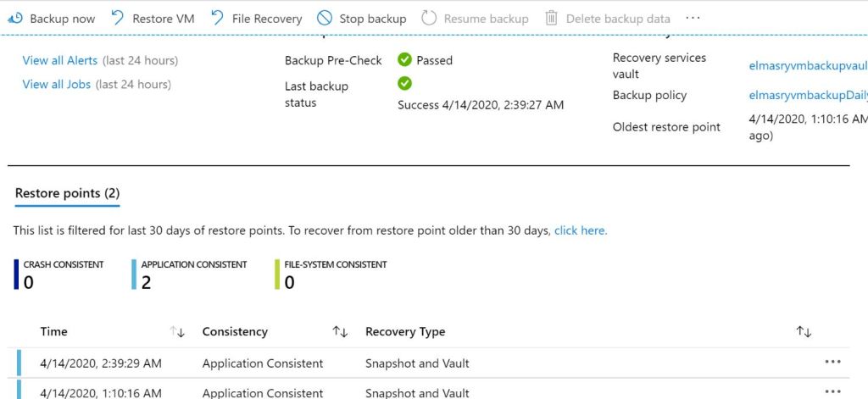
Task: Open the View all Jobs link
Action: pos(56,84)
